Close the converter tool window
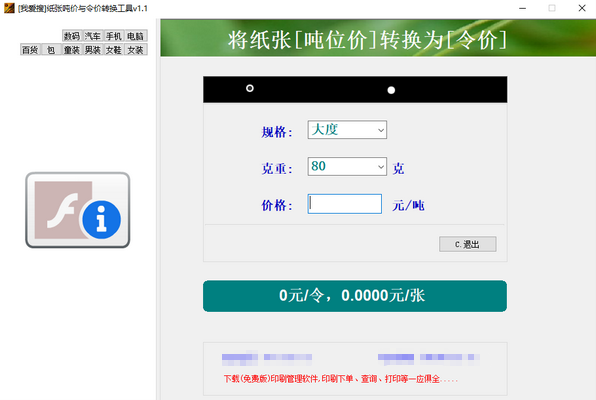The image size is (596, 400). click(x=582, y=8)
